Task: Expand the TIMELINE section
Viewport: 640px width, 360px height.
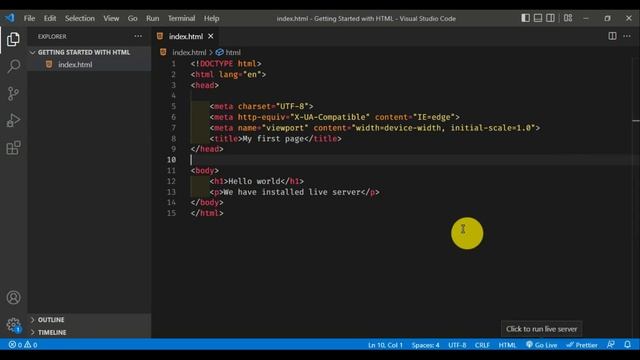Action: (x=52, y=332)
